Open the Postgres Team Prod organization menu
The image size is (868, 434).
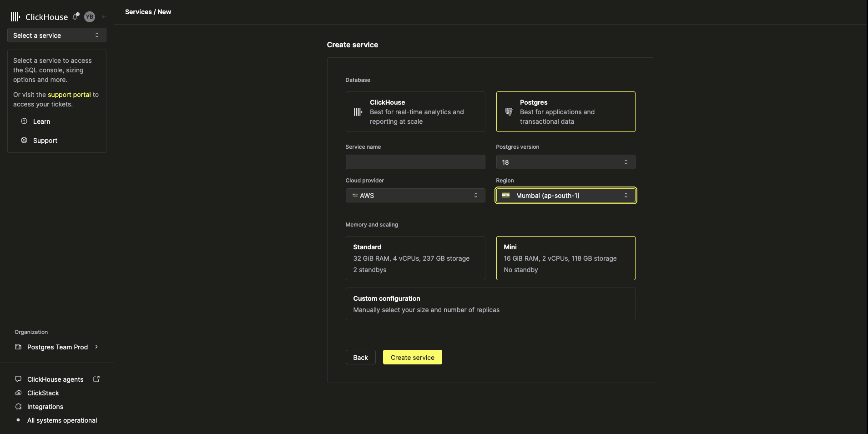click(57, 347)
